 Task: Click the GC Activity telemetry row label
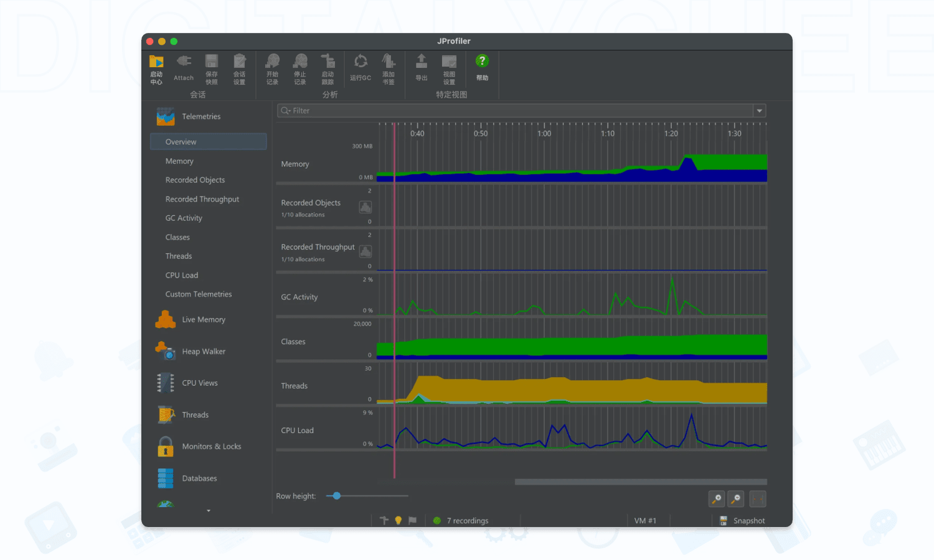pos(300,297)
